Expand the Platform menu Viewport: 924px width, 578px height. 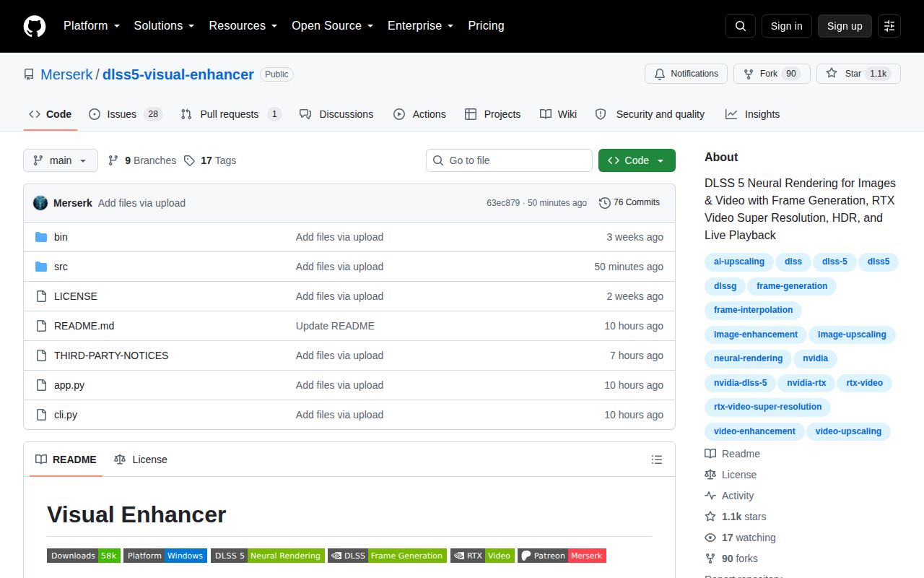click(90, 26)
